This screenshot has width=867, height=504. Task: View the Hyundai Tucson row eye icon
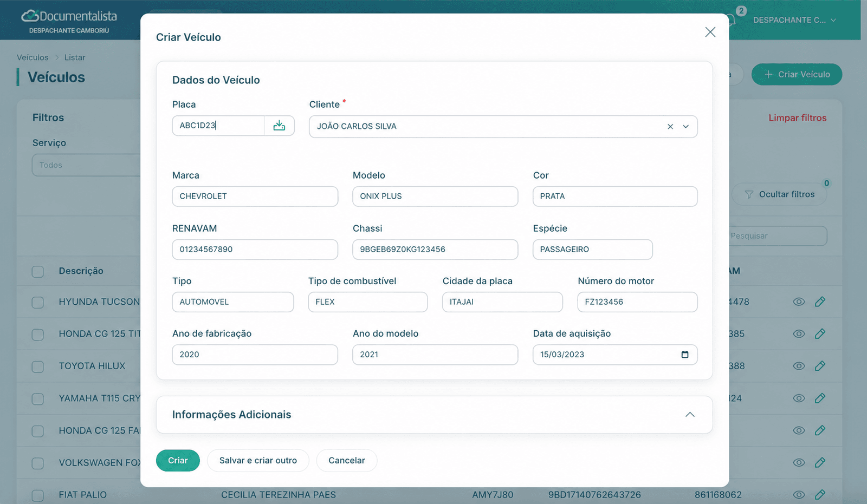(x=799, y=302)
